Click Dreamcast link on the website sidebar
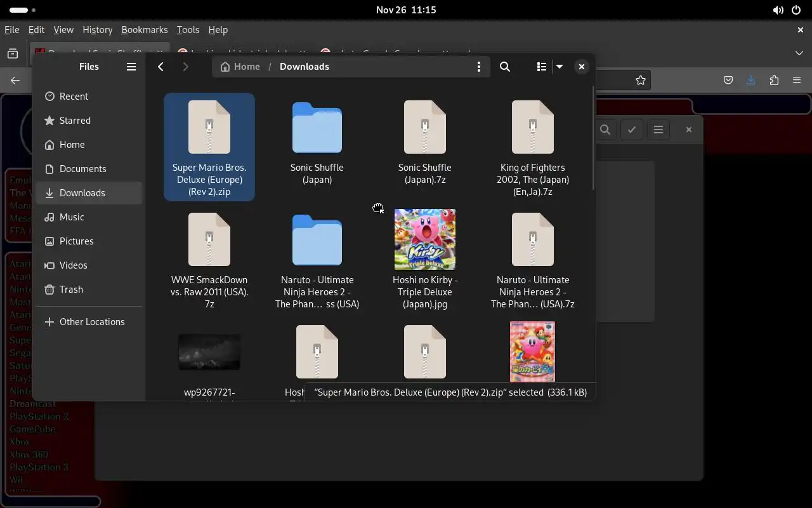Viewport: 812px width, 508px height. 32,404
